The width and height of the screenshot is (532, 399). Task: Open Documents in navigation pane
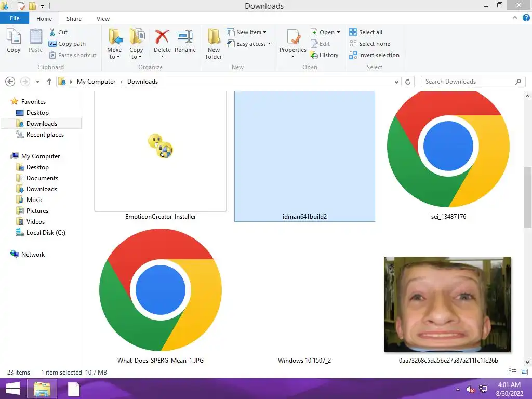[37, 178]
